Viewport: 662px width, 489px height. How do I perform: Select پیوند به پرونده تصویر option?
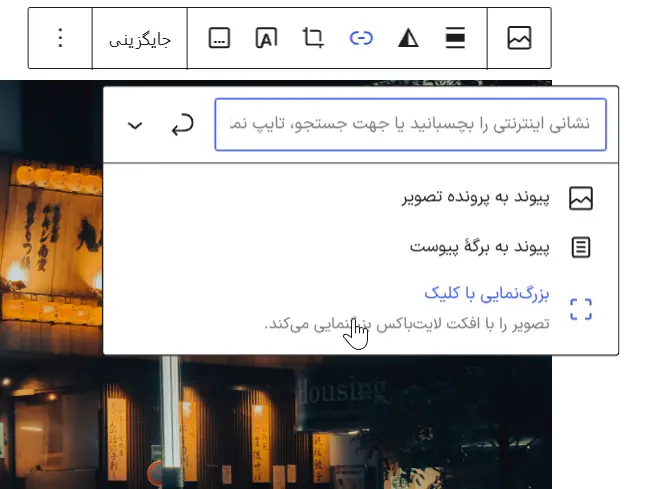[x=361, y=198]
